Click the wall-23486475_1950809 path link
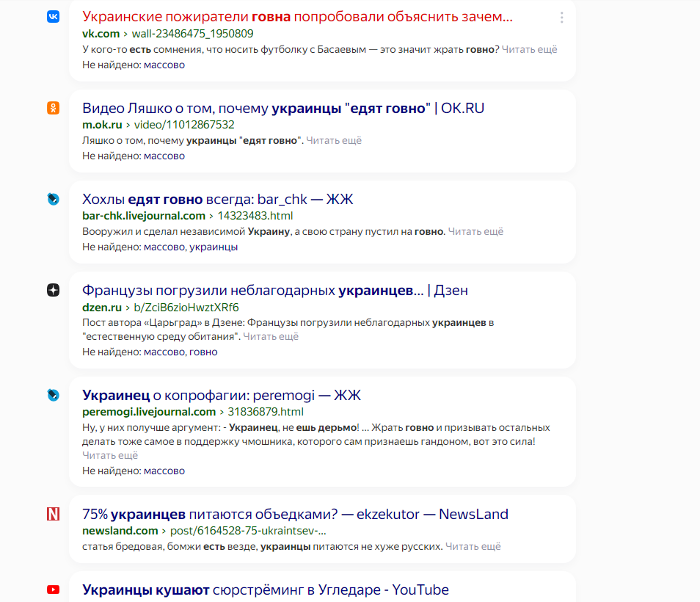 point(192,34)
